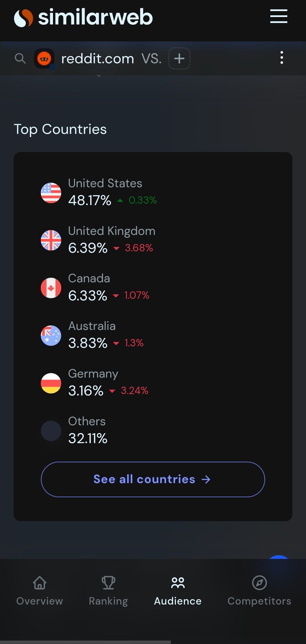Click the United States 48.17% share

90,200
